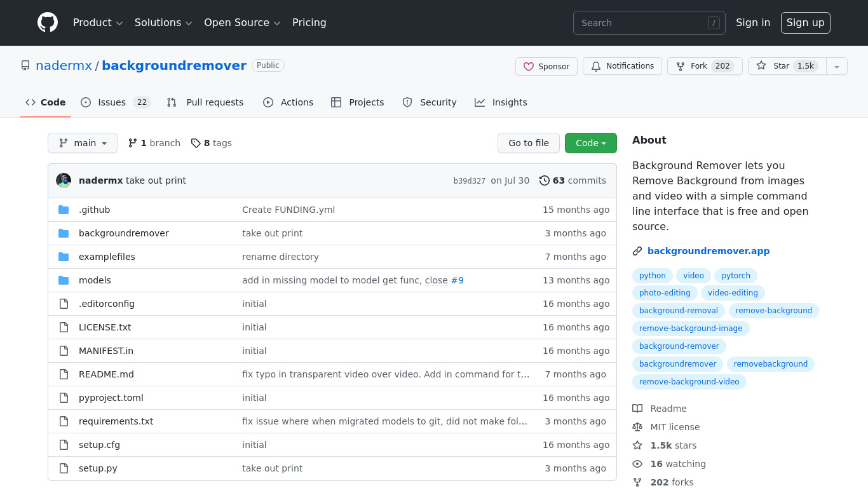Click the nadermx avatar in commit row
The width and height of the screenshot is (868, 488).
click(64, 180)
